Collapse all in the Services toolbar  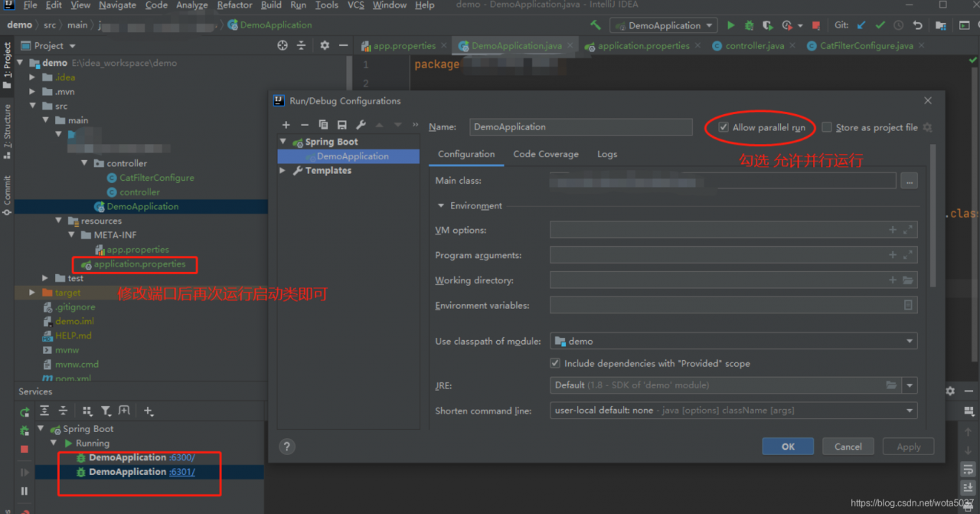63,411
